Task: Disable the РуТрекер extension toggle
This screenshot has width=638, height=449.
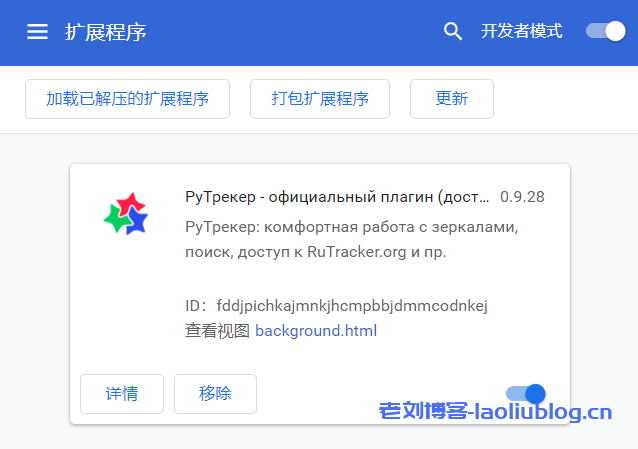Action: (x=526, y=393)
